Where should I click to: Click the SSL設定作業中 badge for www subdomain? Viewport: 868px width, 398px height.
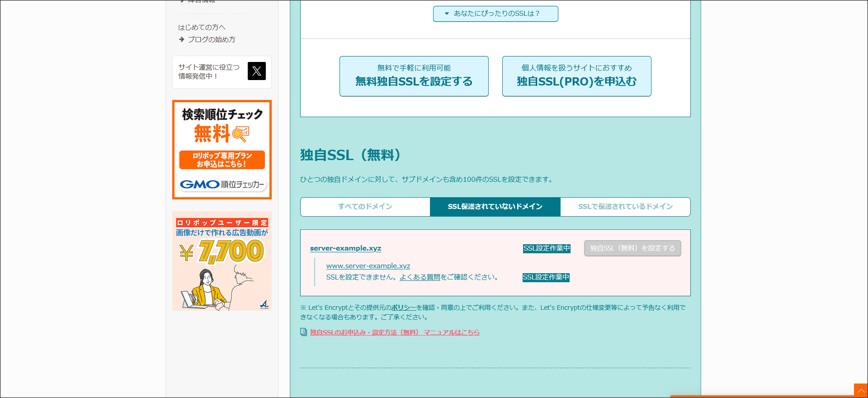[x=546, y=277]
